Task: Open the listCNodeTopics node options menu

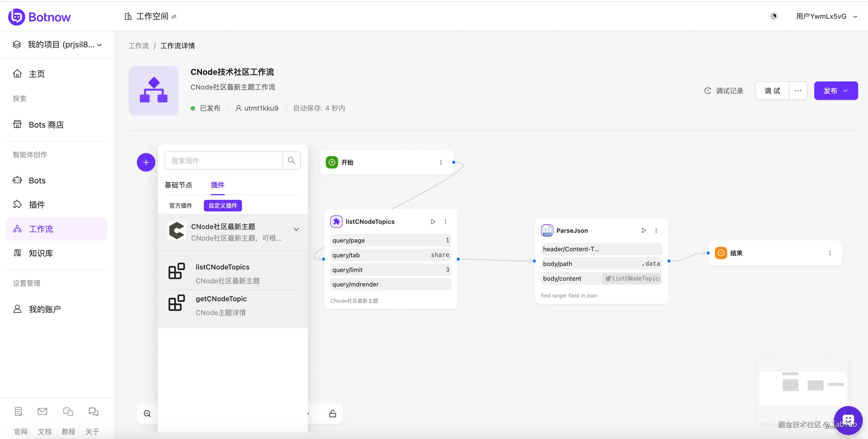Action: tap(445, 222)
